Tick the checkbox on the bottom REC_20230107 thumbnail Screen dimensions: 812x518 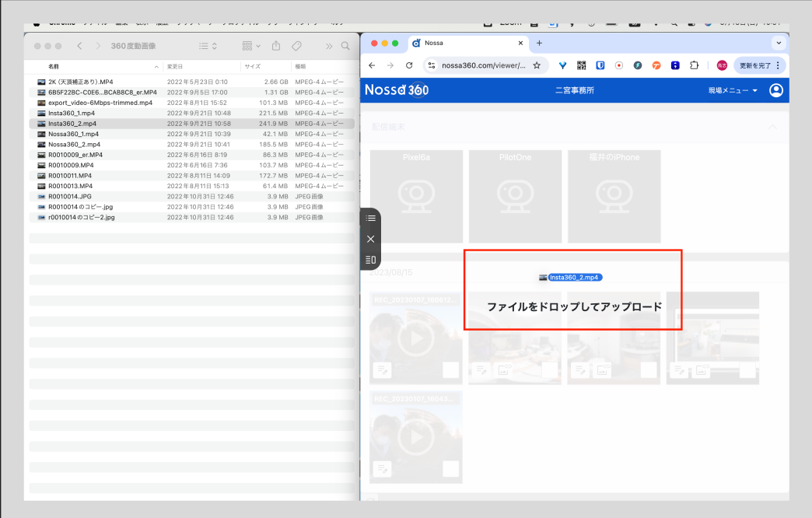point(450,469)
